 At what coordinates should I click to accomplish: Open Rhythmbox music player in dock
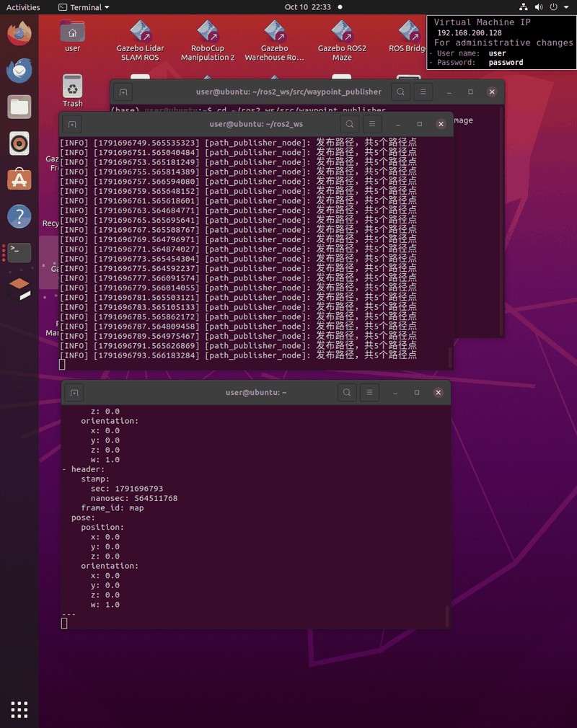tap(19, 143)
